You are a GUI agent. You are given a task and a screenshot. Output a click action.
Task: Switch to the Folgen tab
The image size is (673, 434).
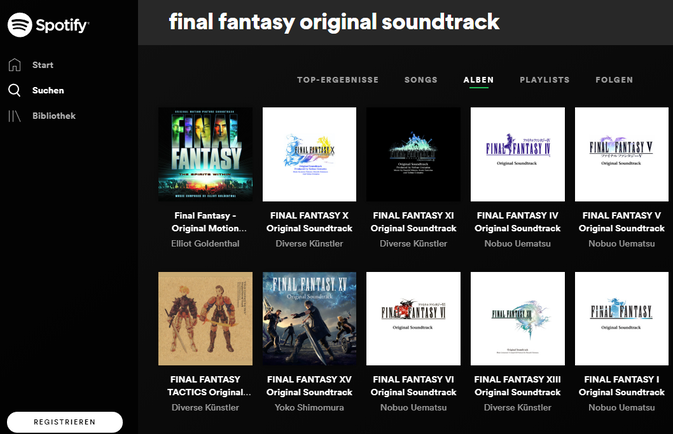point(614,80)
